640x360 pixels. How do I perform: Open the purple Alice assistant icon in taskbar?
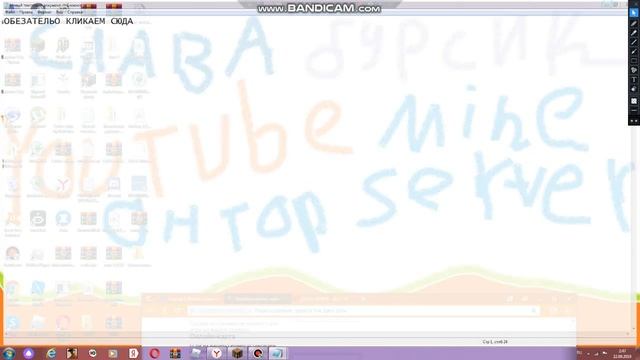coord(29,353)
